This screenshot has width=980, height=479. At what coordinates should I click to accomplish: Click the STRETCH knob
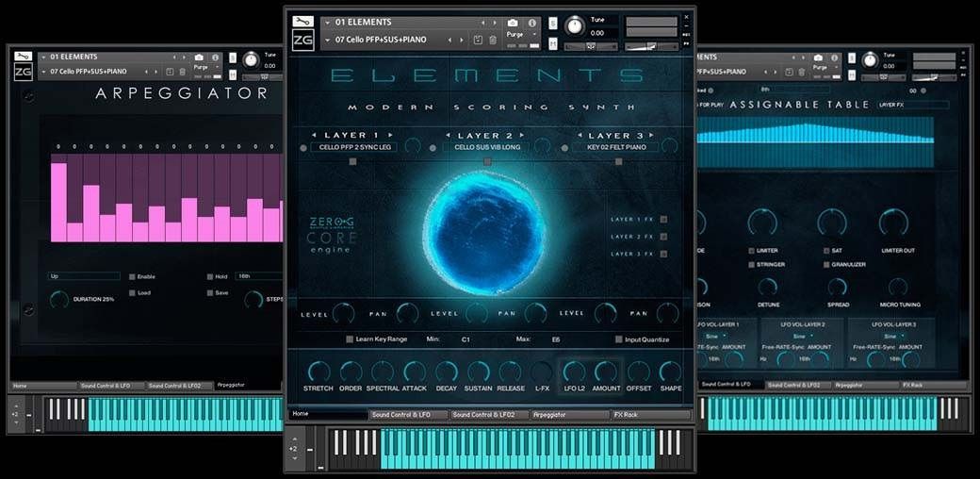(318, 372)
